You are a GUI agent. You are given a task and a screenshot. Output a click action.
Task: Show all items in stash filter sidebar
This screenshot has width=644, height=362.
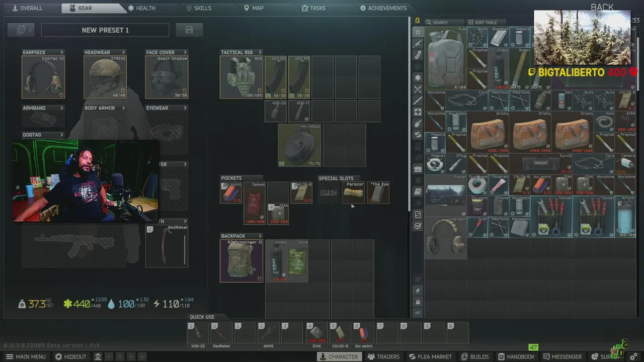tap(418, 32)
